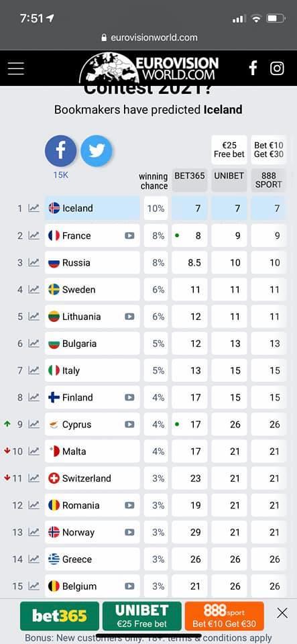
Task: Open Iceland's odds history chart icon
Action: [x=34, y=208]
